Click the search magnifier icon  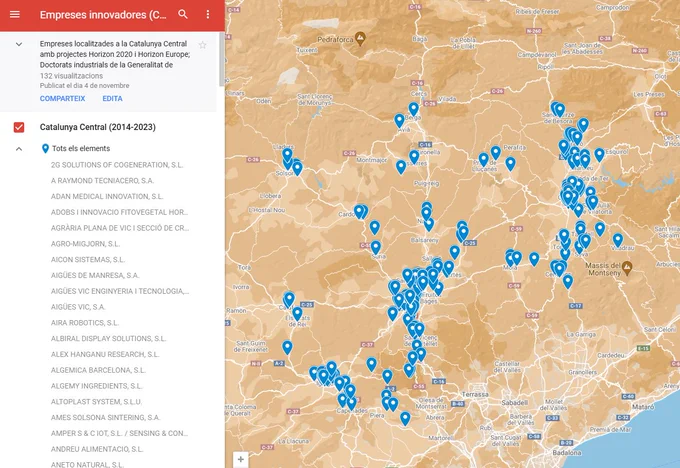coord(183,14)
